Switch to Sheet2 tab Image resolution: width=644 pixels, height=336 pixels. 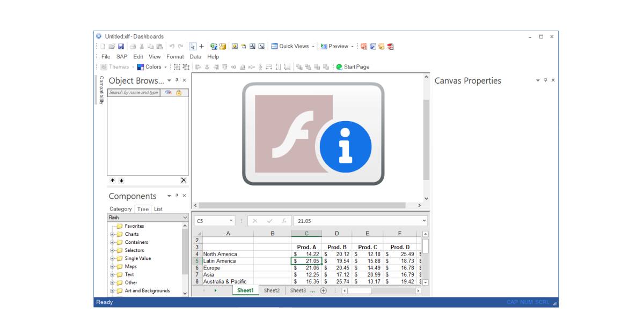coord(272,290)
